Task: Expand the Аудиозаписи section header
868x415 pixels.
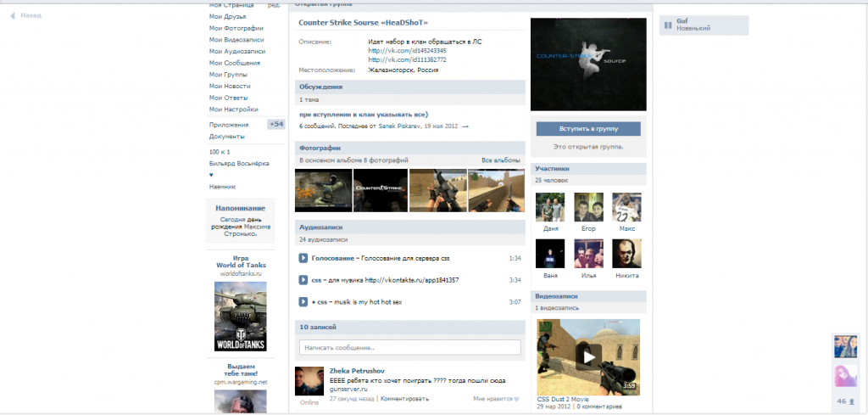Action: 322,227
